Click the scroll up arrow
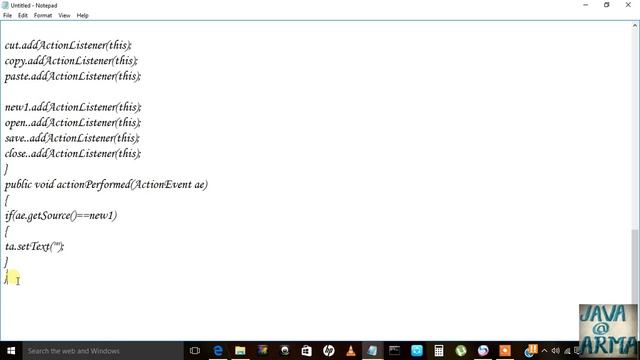640x360 pixels. pyautogui.click(x=635, y=26)
